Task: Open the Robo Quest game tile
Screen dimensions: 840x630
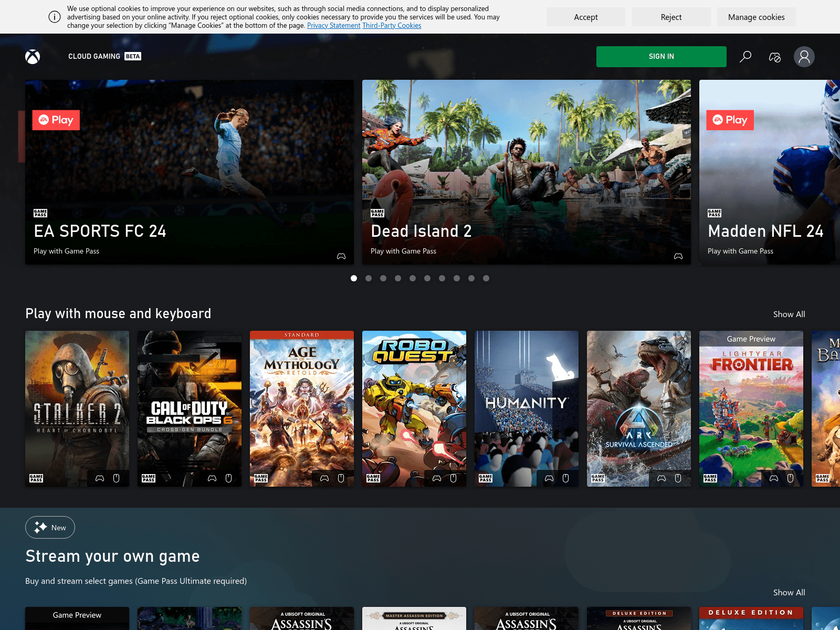Action: [x=414, y=408]
